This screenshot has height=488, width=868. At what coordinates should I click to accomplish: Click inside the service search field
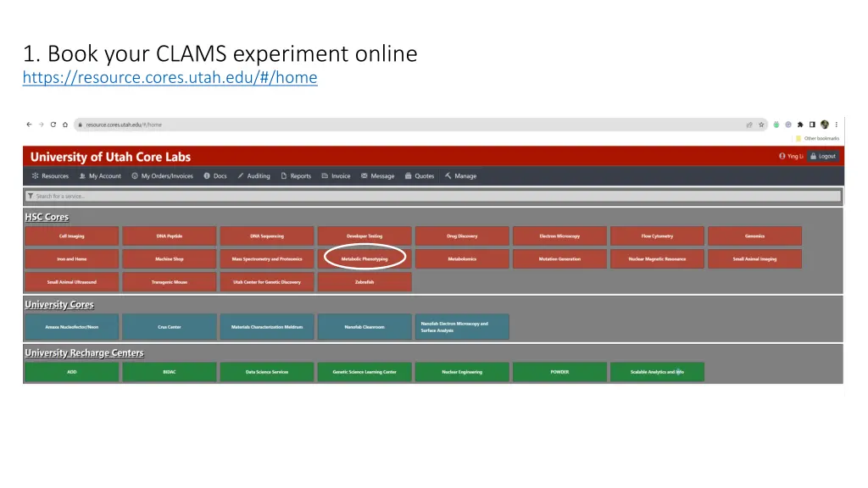point(254,195)
